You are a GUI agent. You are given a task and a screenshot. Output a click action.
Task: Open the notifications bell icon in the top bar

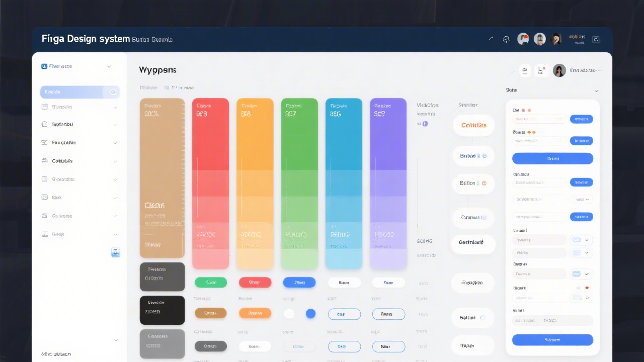[507, 38]
